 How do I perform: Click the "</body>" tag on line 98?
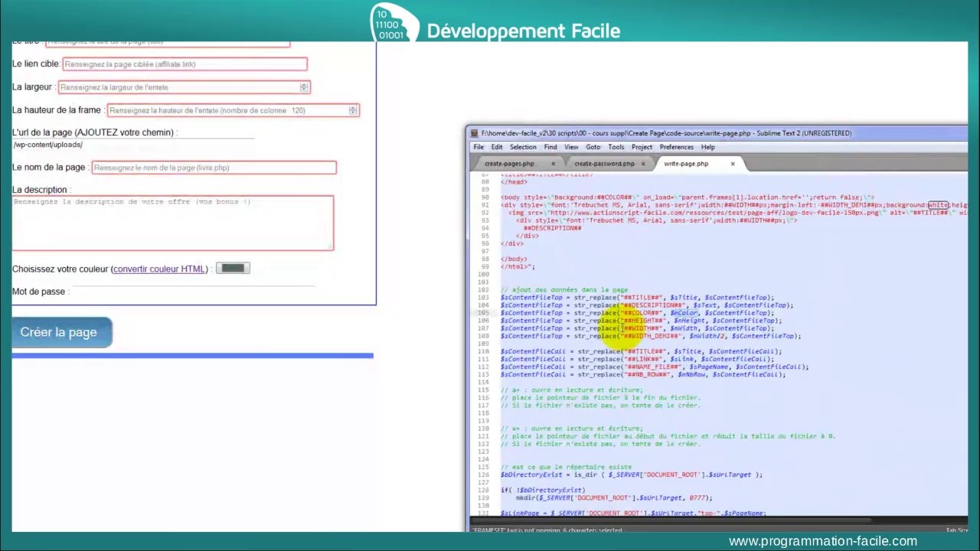514,259
